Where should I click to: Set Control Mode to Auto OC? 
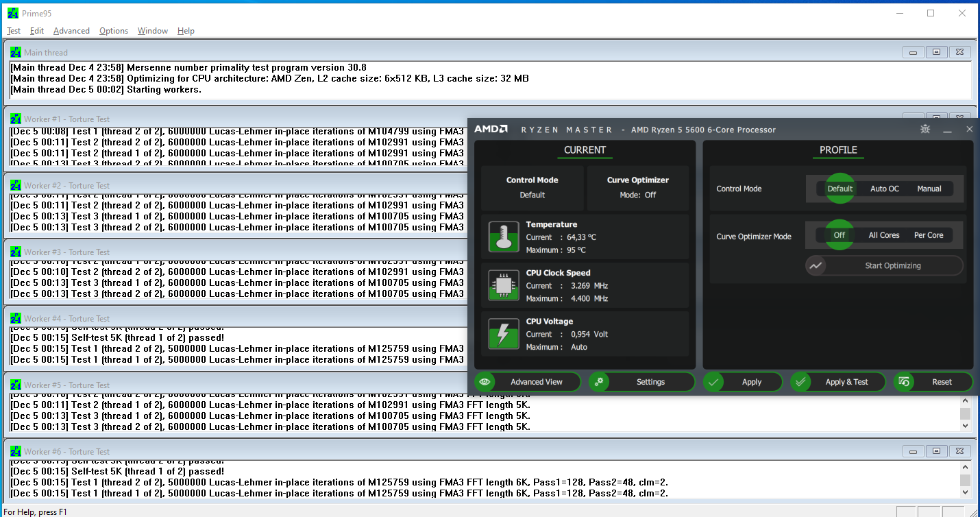click(885, 189)
